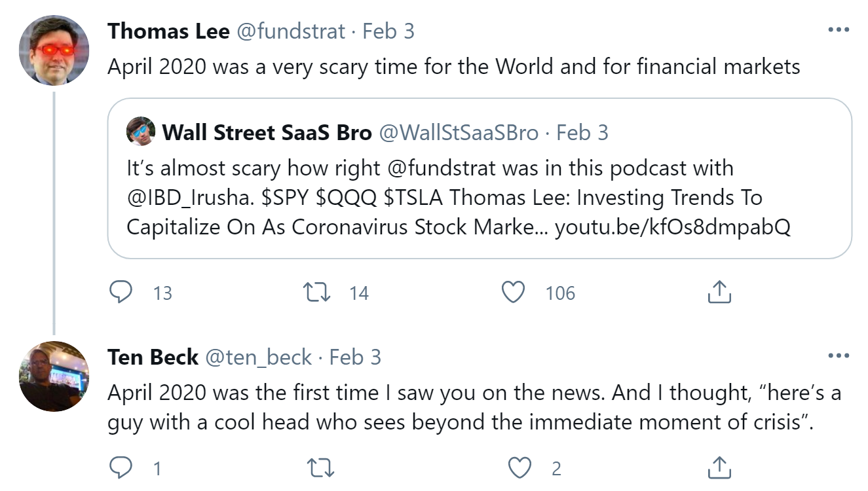Like Ten Beck's reply
Screen dimensions: 868x491
tap(519, 468)
